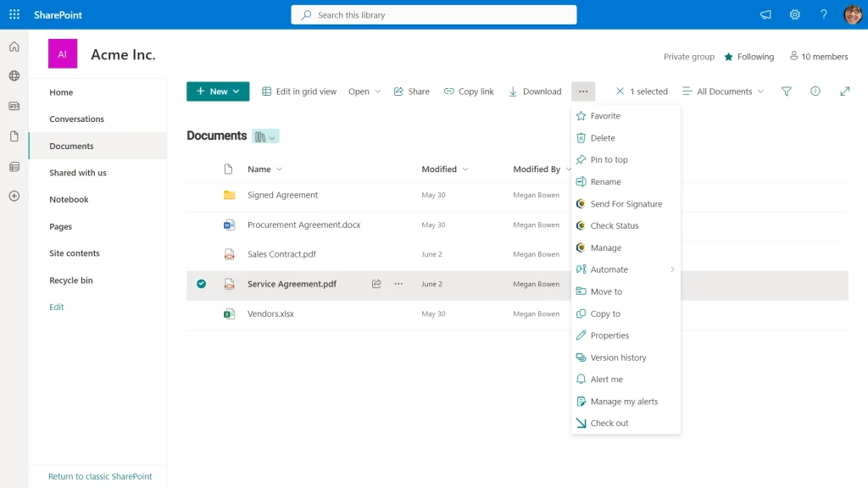
Task: Click the ellipsis more commands button
Action: tap(583, 91)
